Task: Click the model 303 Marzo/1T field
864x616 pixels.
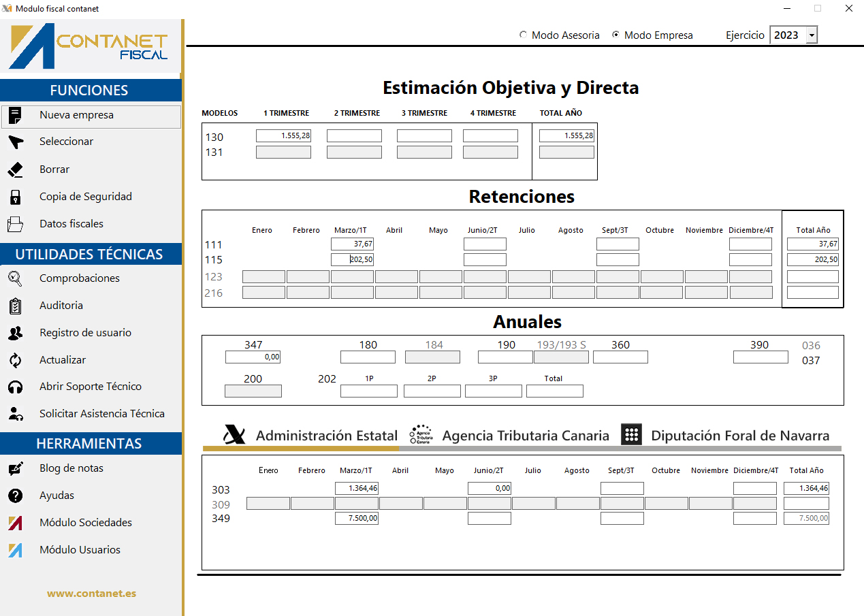Action: coord(357,489)
